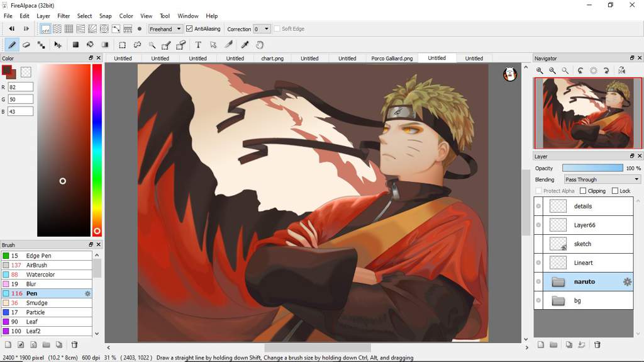
Task: Select the Hand pan tool
Action: [260, 45]
